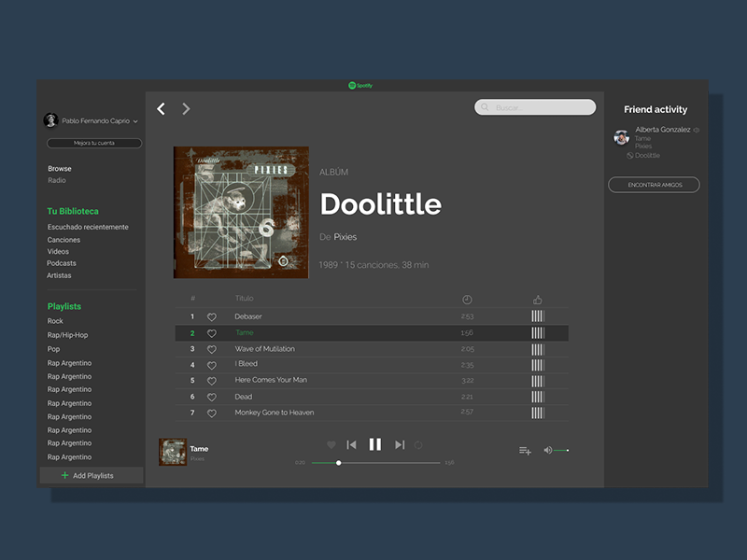Click popularity bars for Monkey Gone to Heaven
This screenshot has width=747, height=560.
pos(538,413)
